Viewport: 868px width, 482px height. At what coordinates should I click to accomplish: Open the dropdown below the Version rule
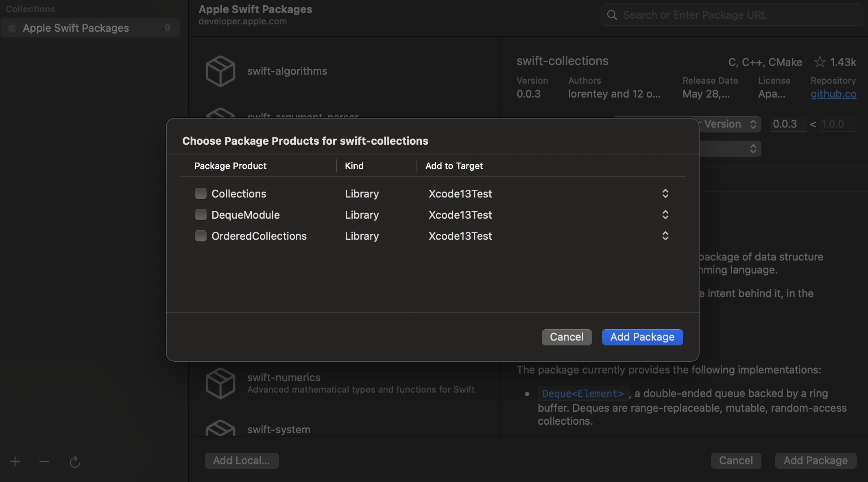730,148
